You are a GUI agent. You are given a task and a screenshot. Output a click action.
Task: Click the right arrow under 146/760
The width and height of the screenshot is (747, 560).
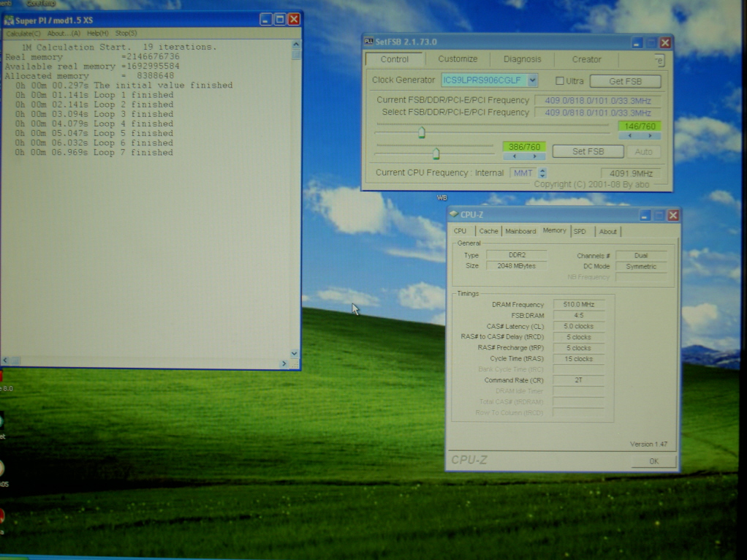point(650,136)
